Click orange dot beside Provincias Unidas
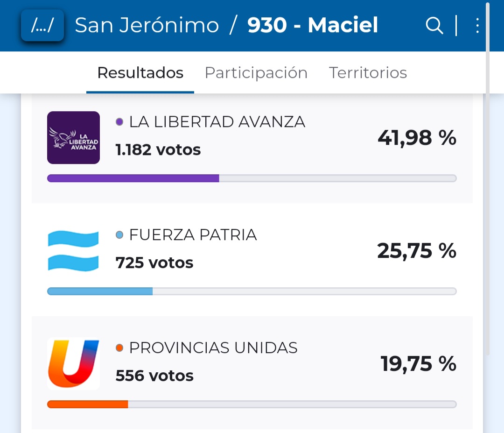 coord(119,348)
